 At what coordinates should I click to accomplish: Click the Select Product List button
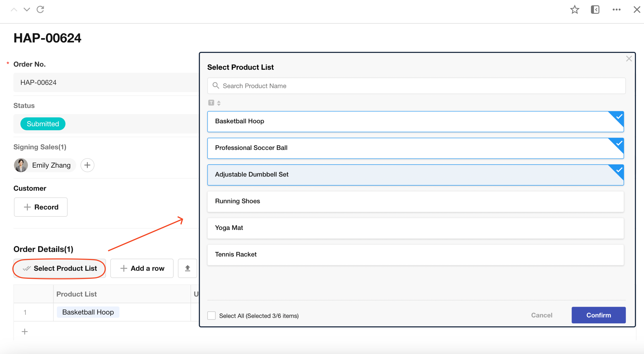(x=60, y=268)
